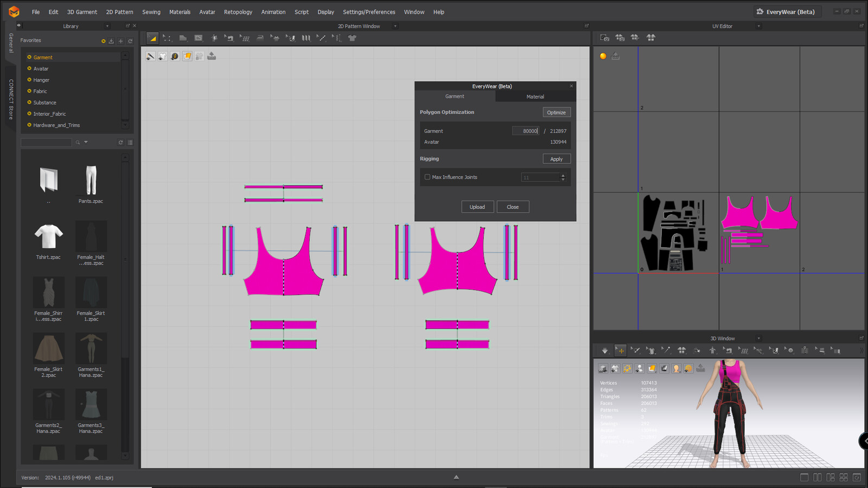
Task: Toggle avatar visibility eye icon in 3D Window
Action: (x=640, y=368)
